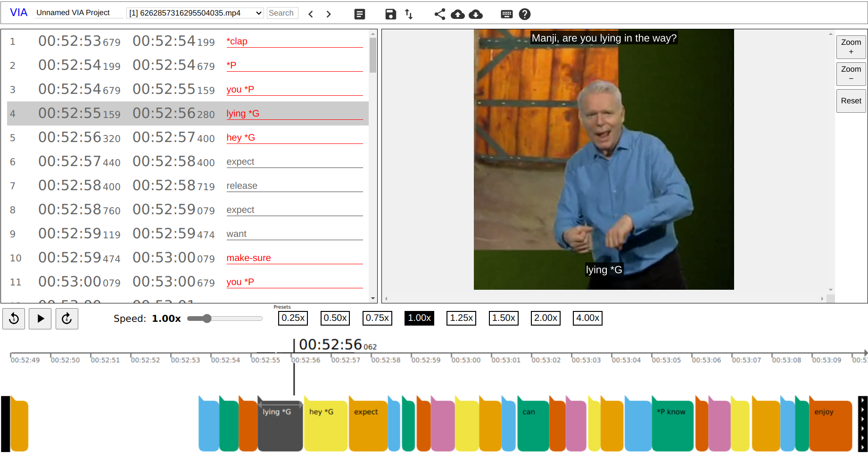This screenshot has height=453, width=868.
Task: Jump forward 5 seconds icon
Action: point(67,319)
